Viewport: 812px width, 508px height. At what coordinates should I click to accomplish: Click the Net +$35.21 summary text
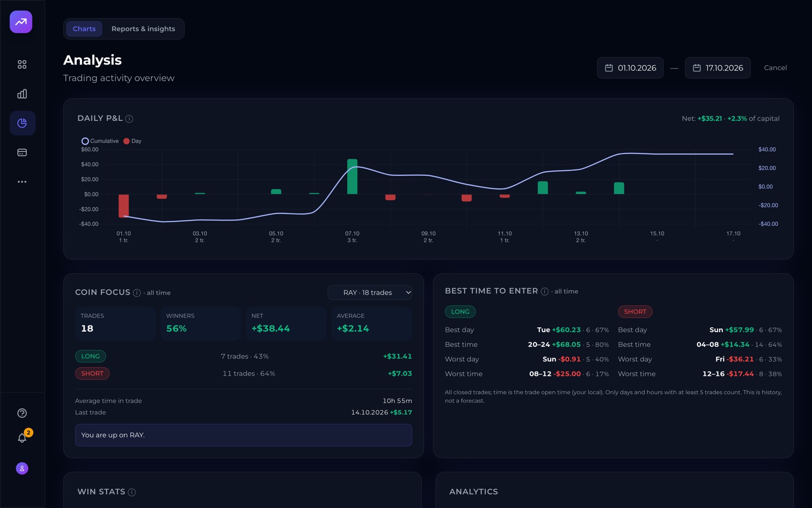click(x=730, y=119)
